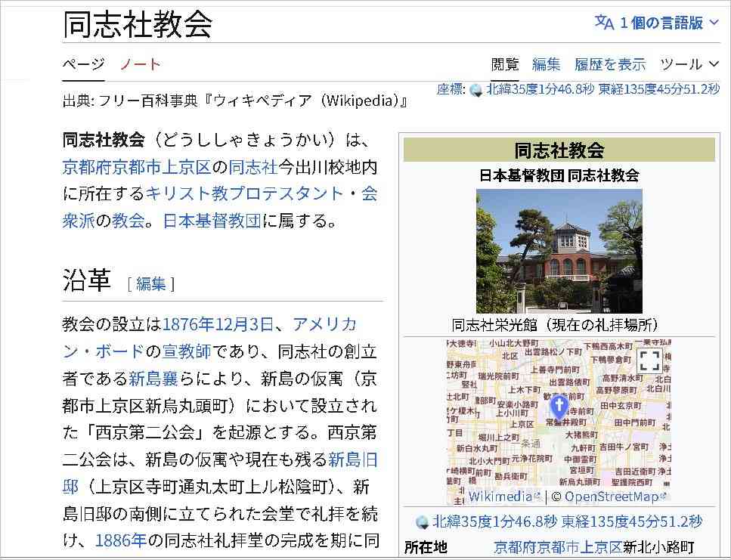Viewport: 731px width, 560px height.
Task: Select the 閲覧 tab
Action: coord(505,63)
